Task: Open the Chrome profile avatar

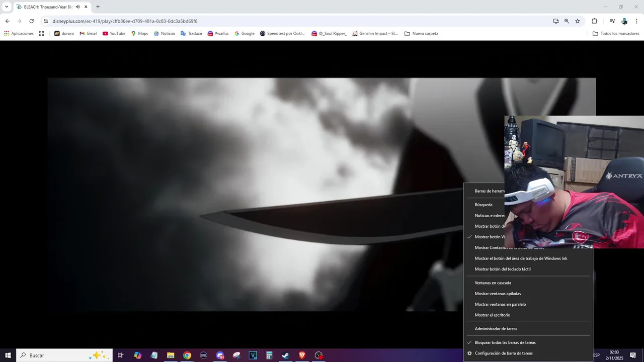Action: click(624, 21)
